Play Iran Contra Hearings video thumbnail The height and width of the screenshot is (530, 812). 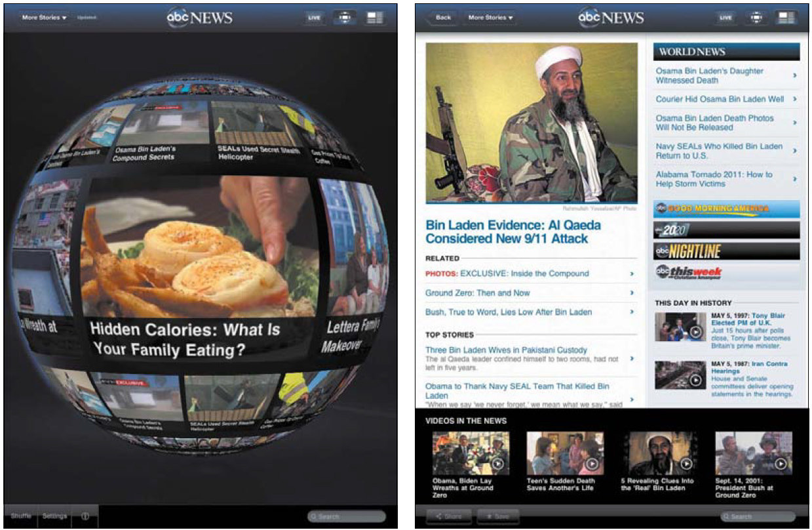[x=680, y=375]
